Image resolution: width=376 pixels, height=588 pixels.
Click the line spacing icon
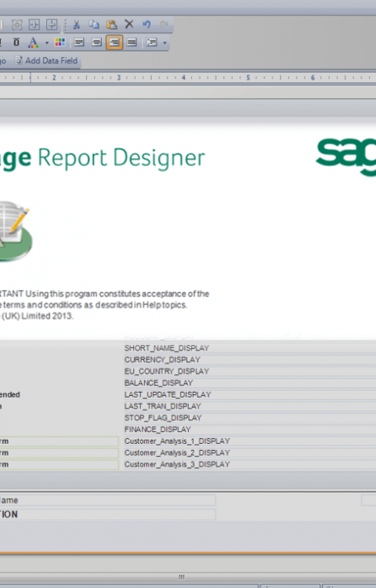tap(152, 42)
